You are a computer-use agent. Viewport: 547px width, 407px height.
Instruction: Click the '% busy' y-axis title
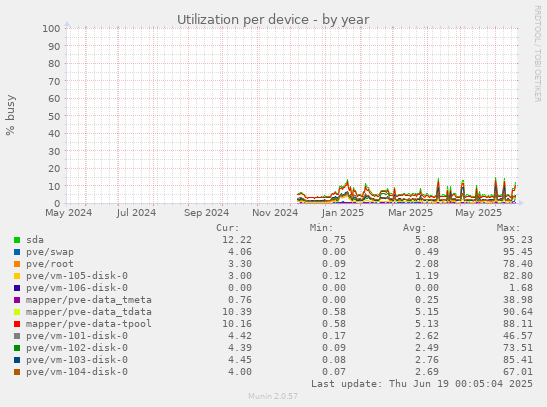(x=10, y=115)
